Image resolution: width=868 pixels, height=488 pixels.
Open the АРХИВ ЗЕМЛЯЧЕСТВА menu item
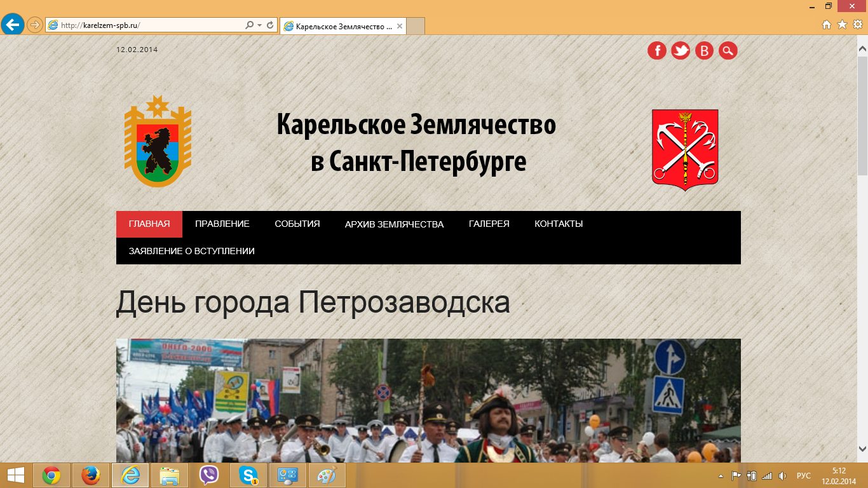394,224
